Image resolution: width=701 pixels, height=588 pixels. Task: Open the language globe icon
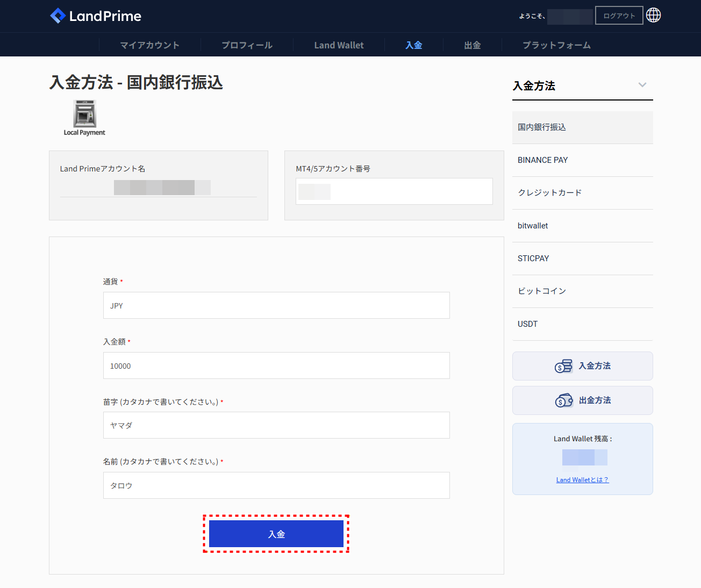tap(654, 15)
